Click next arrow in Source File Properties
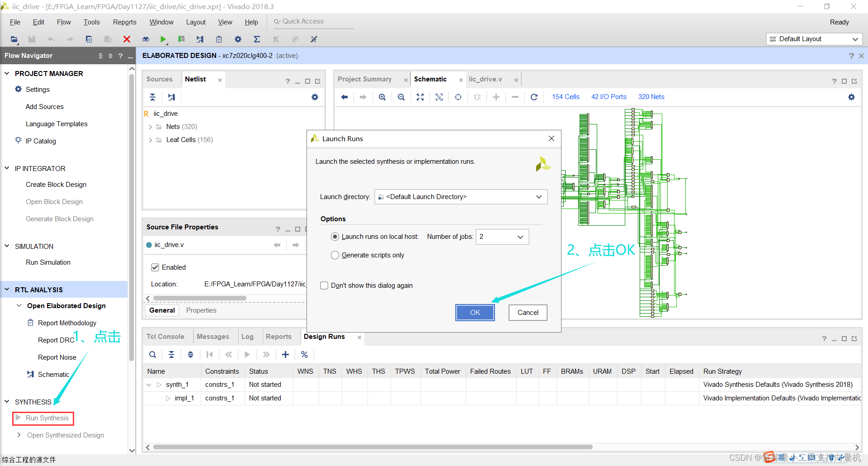 (x=296, y=245)
